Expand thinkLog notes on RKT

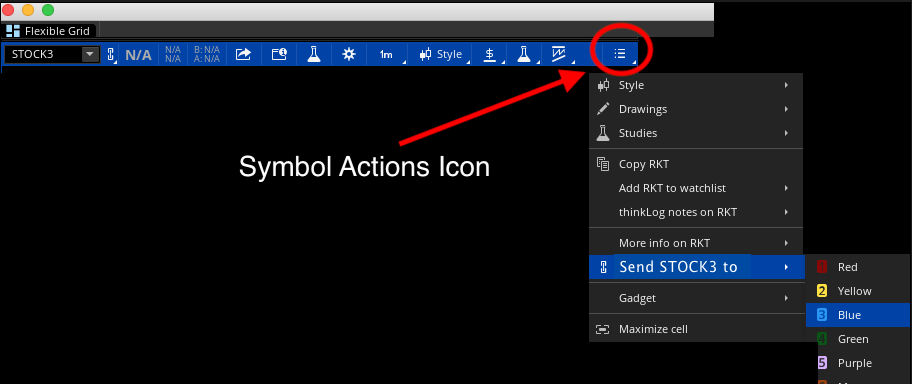pos(696,212)
